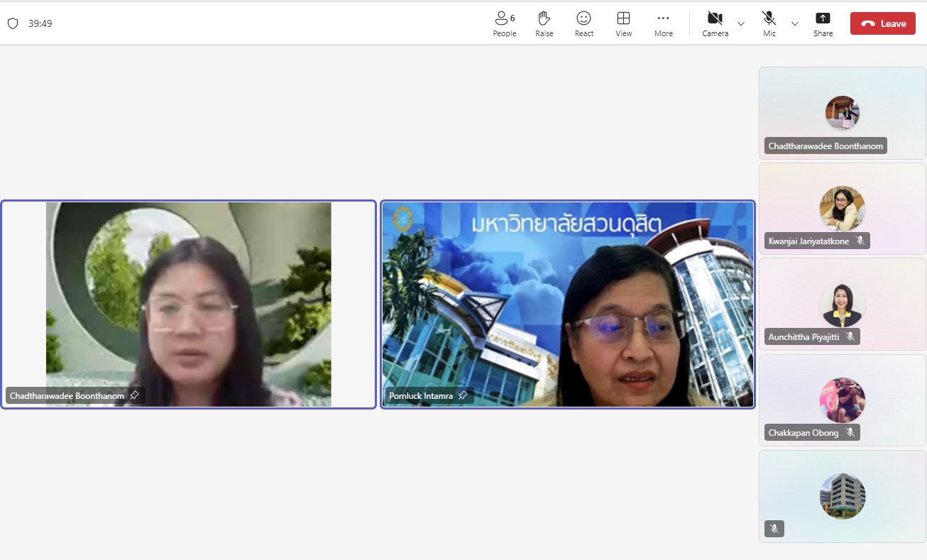Select Kwanjai Jariyatatkone's participant tile
Viewport: 927px width, 560px height.
click(x=842, y=209)
